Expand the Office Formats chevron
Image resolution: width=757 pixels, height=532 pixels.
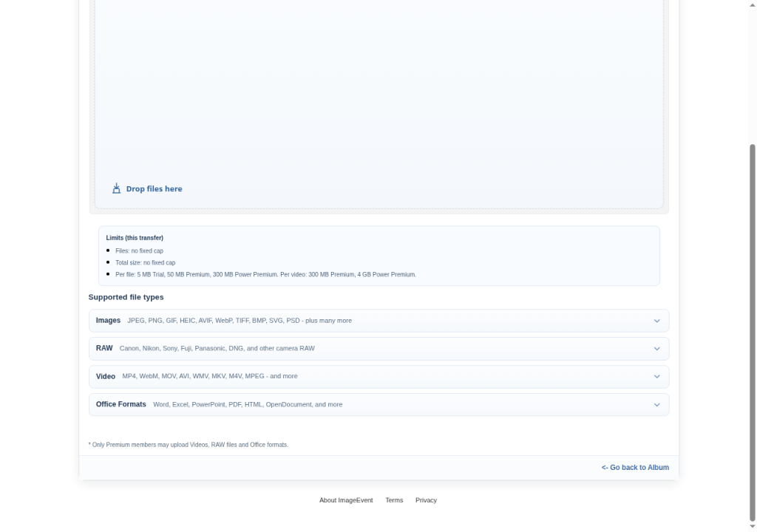[656, 405]
